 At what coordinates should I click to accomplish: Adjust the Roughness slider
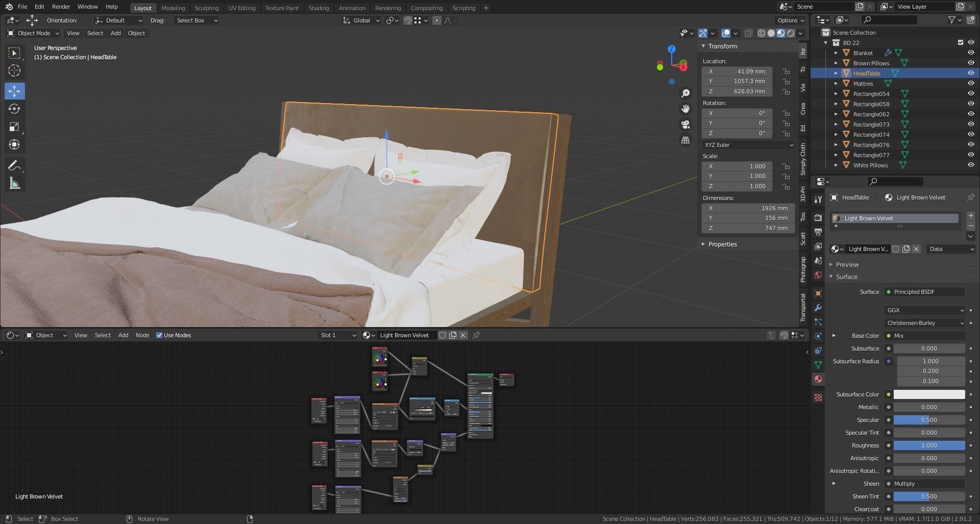coord(929,445)
